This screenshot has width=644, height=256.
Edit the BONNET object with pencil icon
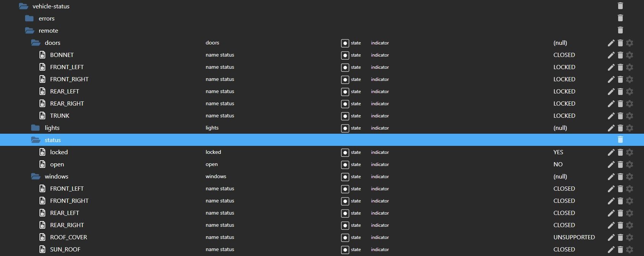point(611,55)
